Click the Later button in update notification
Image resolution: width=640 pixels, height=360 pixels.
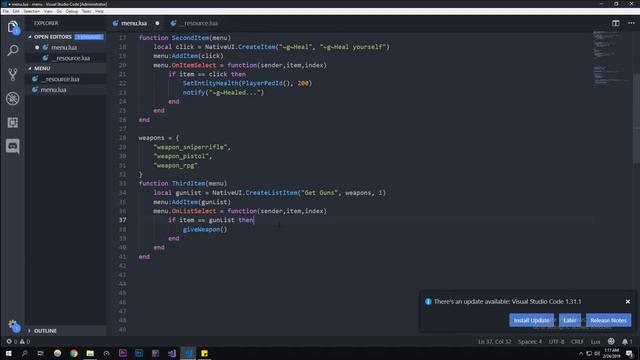point(570,320)
